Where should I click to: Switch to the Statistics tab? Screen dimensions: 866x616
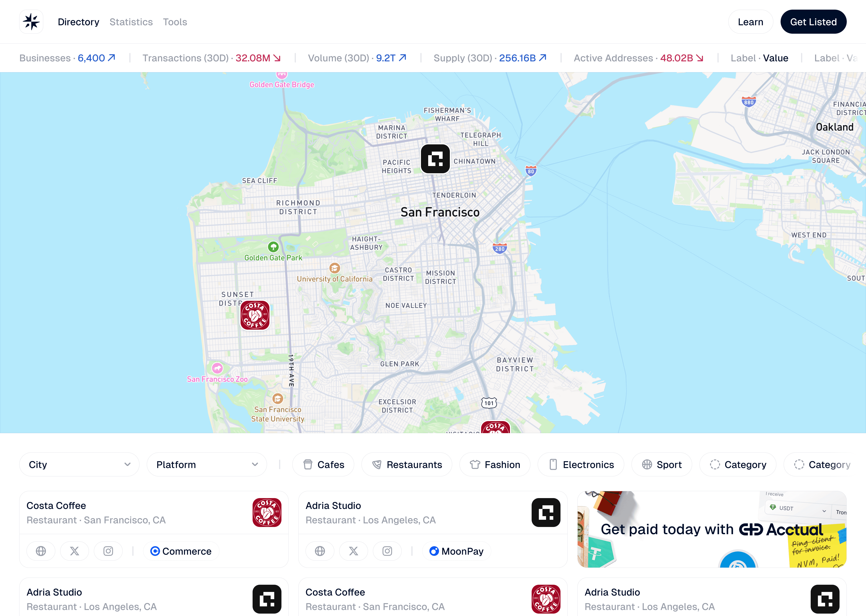point(131,22)
